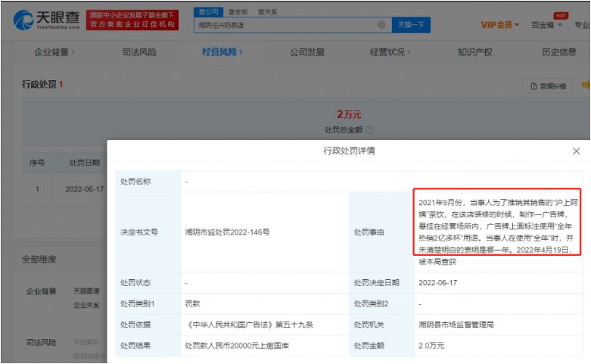Open the 经营风险 navigation tab
This screenshot has width=591, height=364.
pyautogui.click(x=222, y=52)
